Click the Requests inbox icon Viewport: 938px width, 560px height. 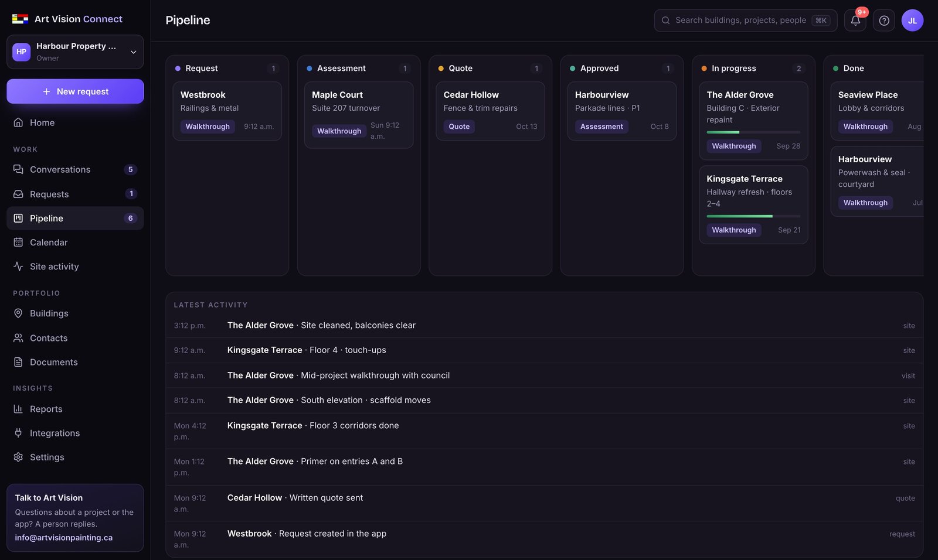coord(18,194)
